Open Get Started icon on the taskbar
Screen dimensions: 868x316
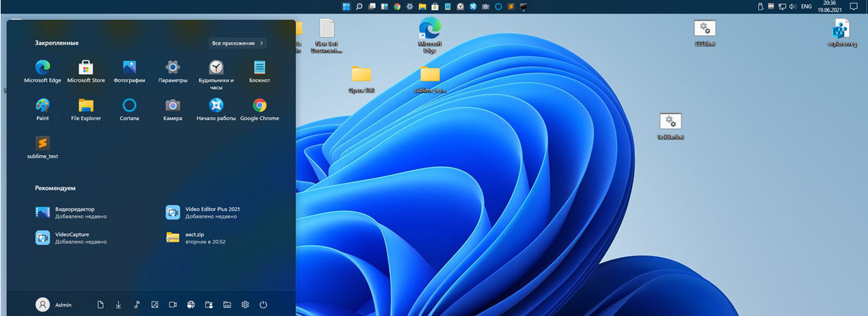click(473, 7)
